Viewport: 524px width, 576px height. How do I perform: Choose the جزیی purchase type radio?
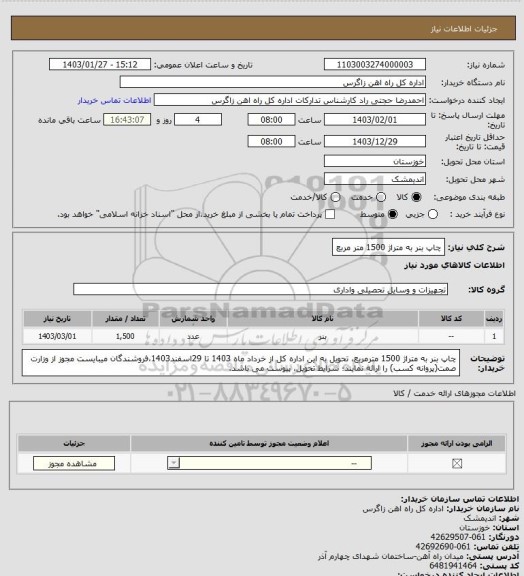pyautogui.click(x=433, y=214)
